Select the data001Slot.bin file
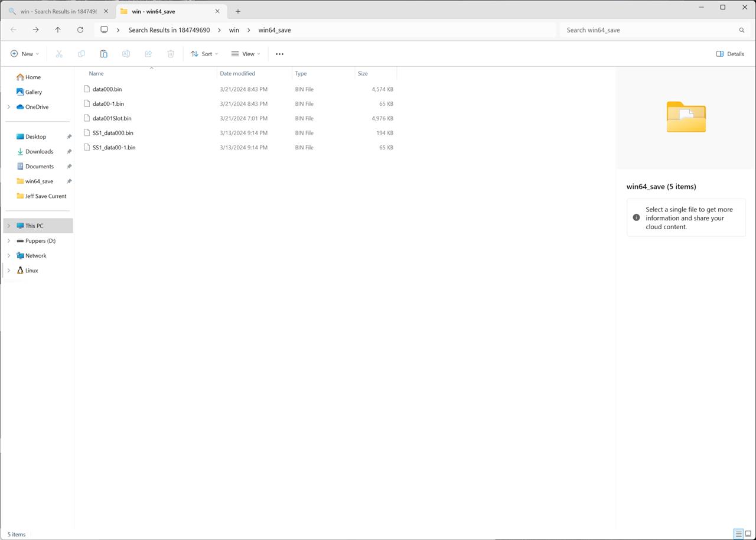This screenshot has height=540, width=756. [112, 118]
